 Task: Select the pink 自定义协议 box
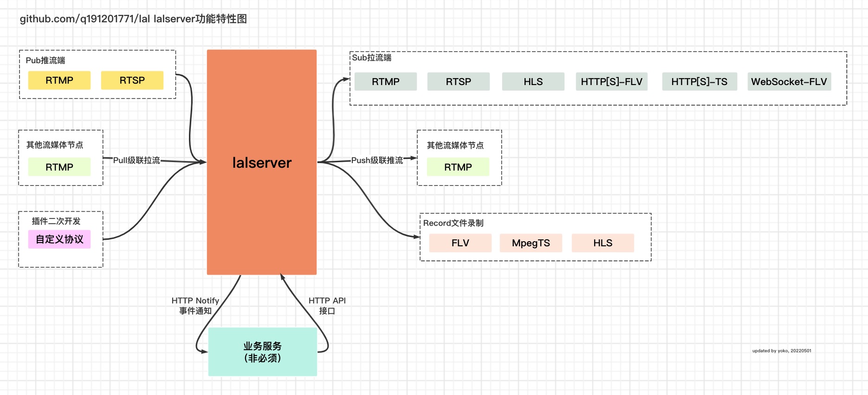tap(59, 239)
